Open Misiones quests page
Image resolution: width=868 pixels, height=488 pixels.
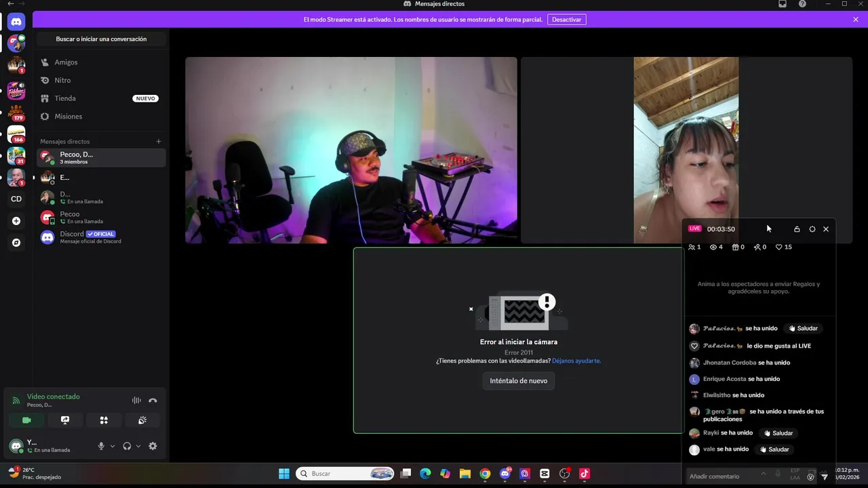[101, 117]
